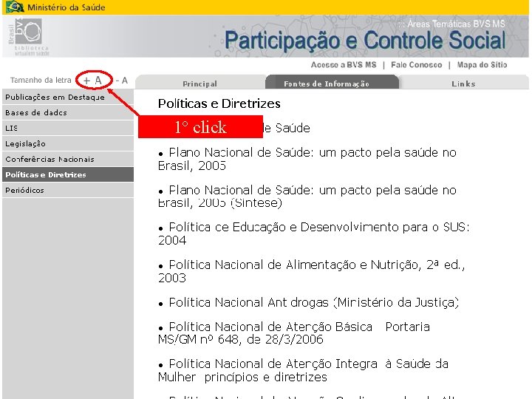Viewport: 532px width, 399px height.
Task: Open Conferências Nacionais sidebar item
Action: point(68,159)
